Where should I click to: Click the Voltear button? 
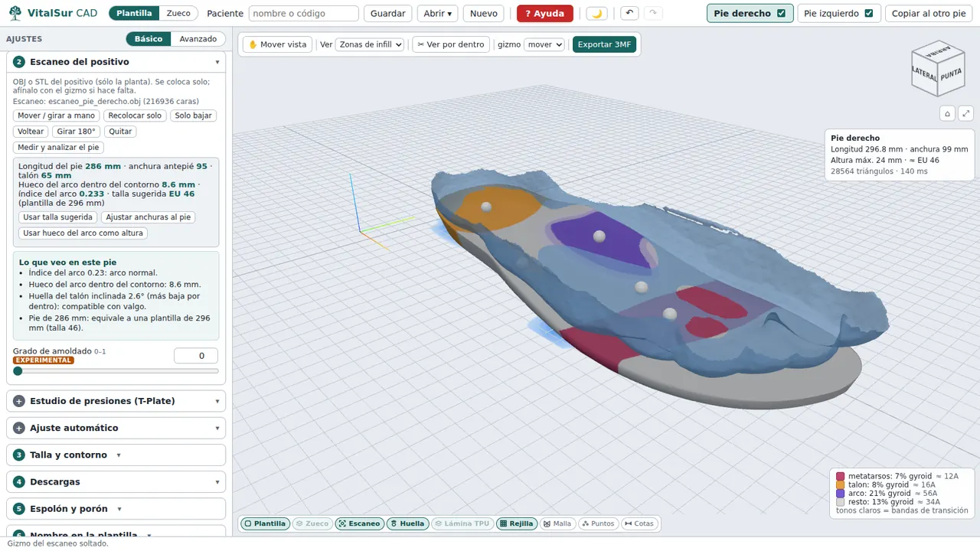coord(31,132)
